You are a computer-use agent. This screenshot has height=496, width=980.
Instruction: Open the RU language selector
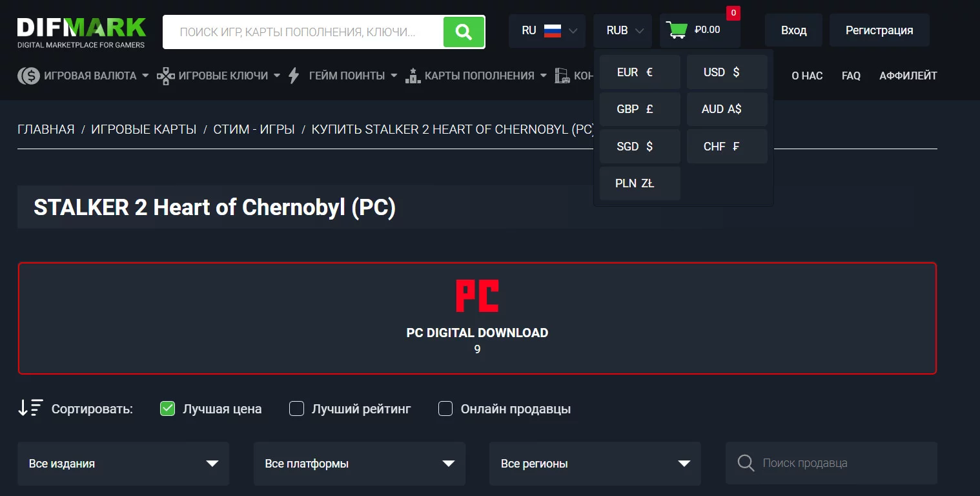(x=547, y=30)
